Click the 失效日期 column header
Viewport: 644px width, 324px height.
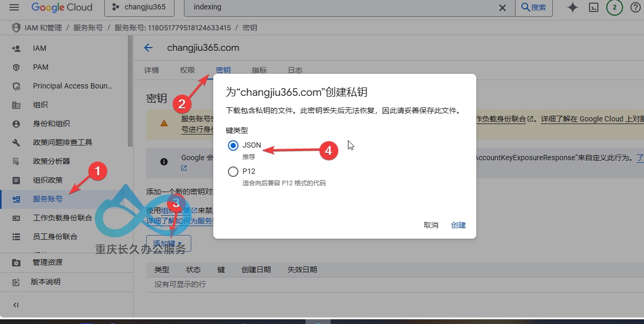click(x=302, y=270)
